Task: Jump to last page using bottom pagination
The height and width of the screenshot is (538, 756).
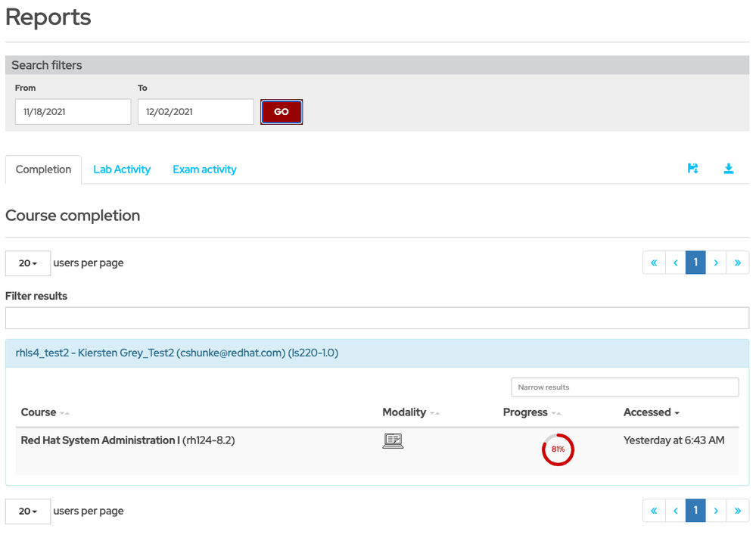Action: click(x=737, y=512)
